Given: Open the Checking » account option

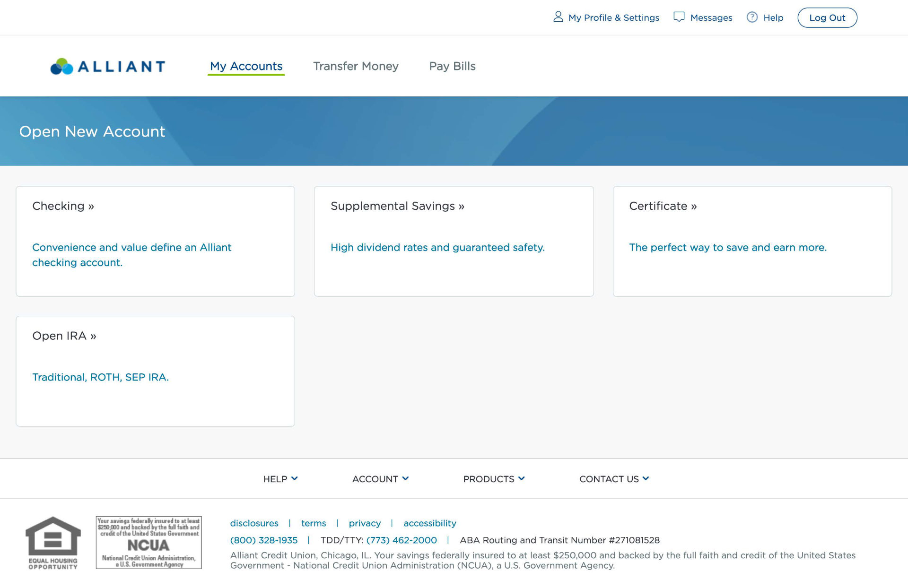Looking at the screenshot, I should coord(63,206).
